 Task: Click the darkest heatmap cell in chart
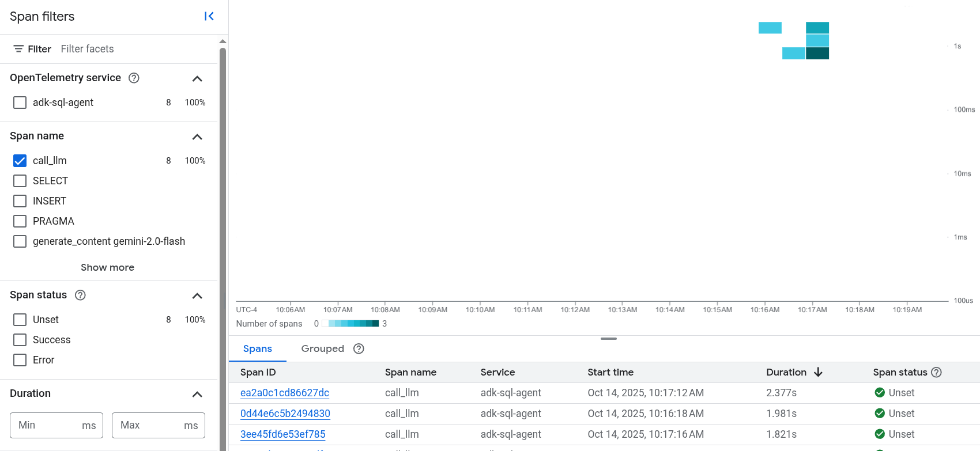[x=817, y=54]
